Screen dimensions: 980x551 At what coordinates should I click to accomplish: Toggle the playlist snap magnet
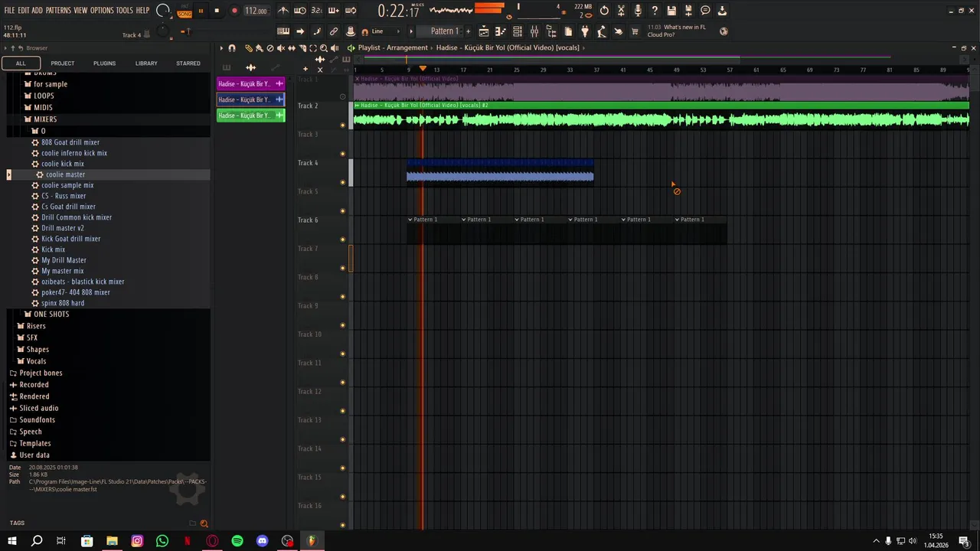(x=232, y=48)
